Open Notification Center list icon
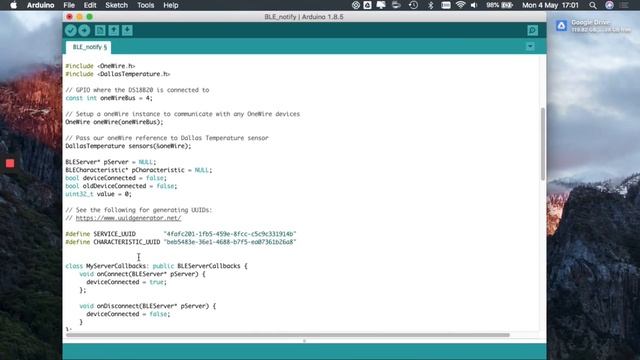The height and width of the screenshot is (360, 640). (624, 5)
